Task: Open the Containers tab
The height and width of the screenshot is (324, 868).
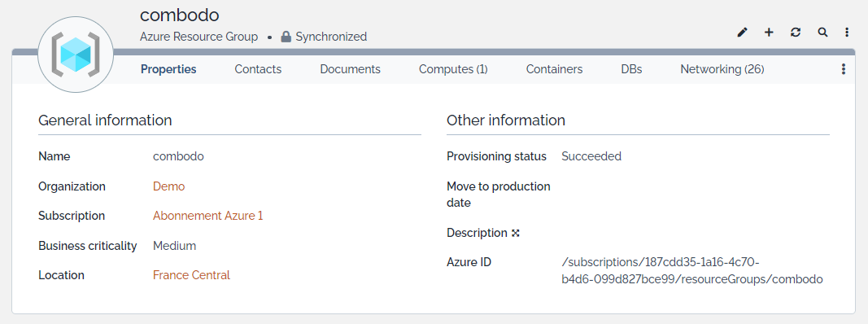Action: click(x=554, y=69)
